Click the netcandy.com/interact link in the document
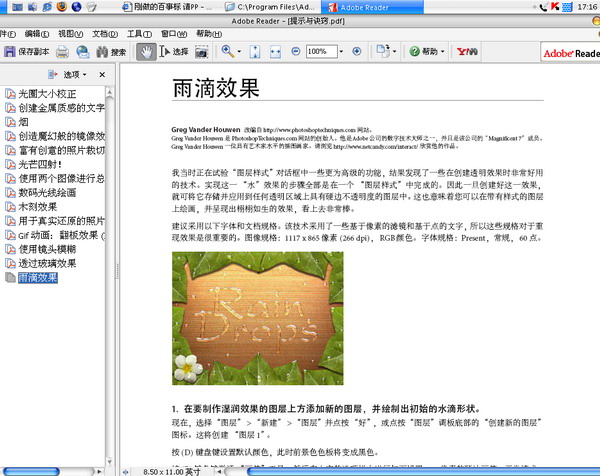This screenshot has height=476, width=600. tap(375, 147)
